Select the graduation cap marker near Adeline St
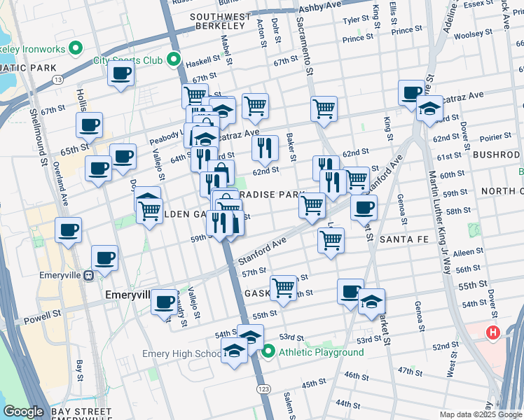The height and width of the screenshot is (420, 524). [x=429, y=108]
